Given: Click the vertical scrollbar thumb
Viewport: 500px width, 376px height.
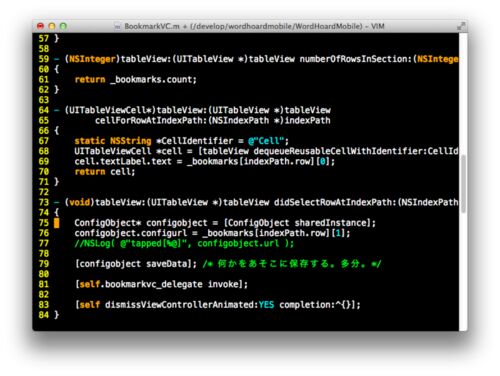Looking at the screenshot, I should click(x=463, y=184).
